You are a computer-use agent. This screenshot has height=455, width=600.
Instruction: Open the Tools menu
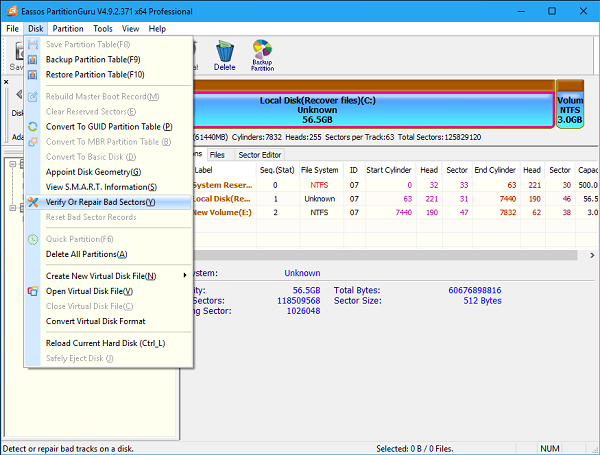pos(103,29)
